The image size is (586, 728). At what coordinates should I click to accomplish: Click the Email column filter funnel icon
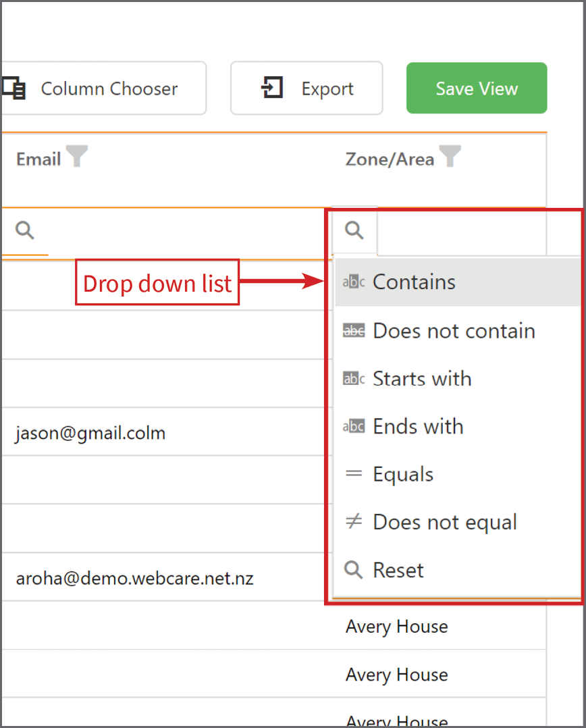pos(76,156)
